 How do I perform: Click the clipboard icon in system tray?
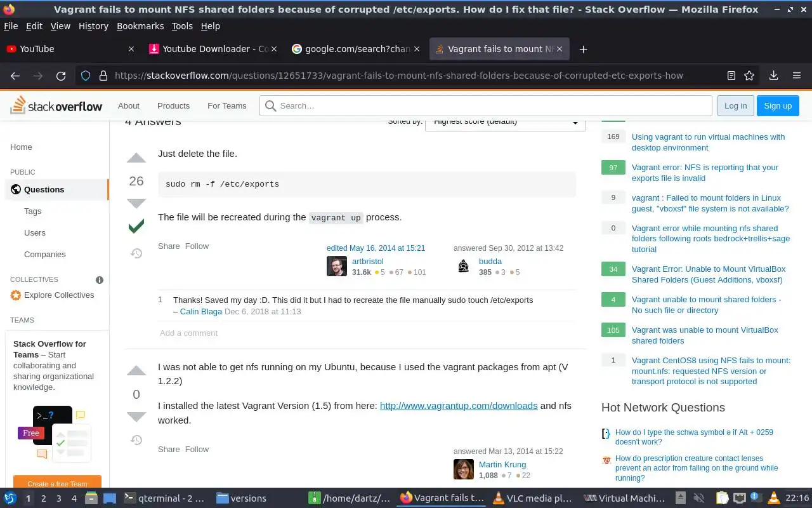(723, 498)
